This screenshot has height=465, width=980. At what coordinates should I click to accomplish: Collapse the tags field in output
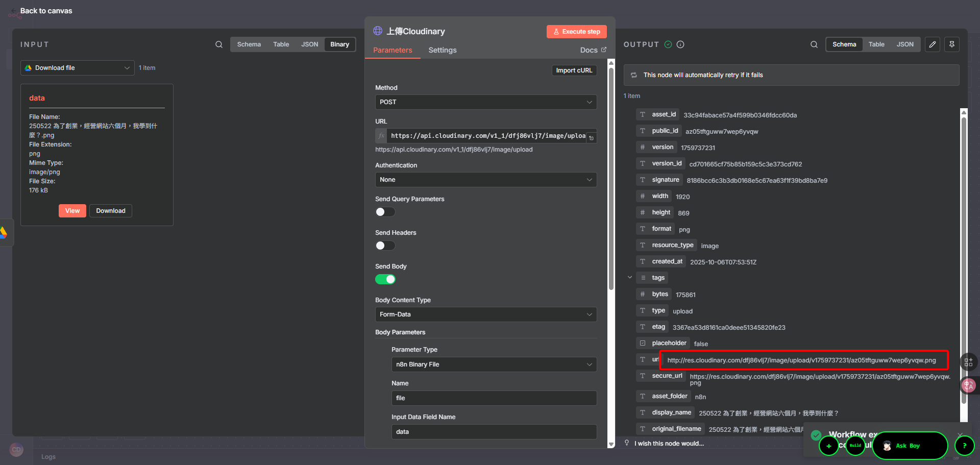click(629, 278)
